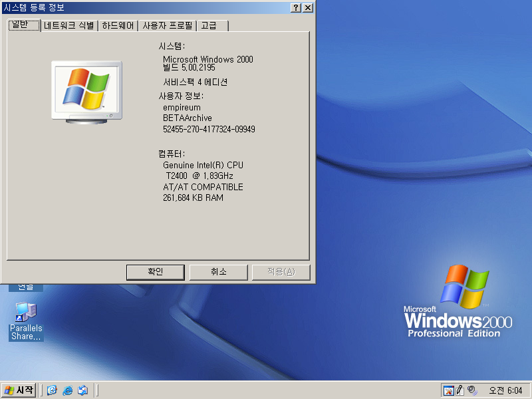
Task: Click the 261,684 KB RAM text
Action: pos(193,198)
